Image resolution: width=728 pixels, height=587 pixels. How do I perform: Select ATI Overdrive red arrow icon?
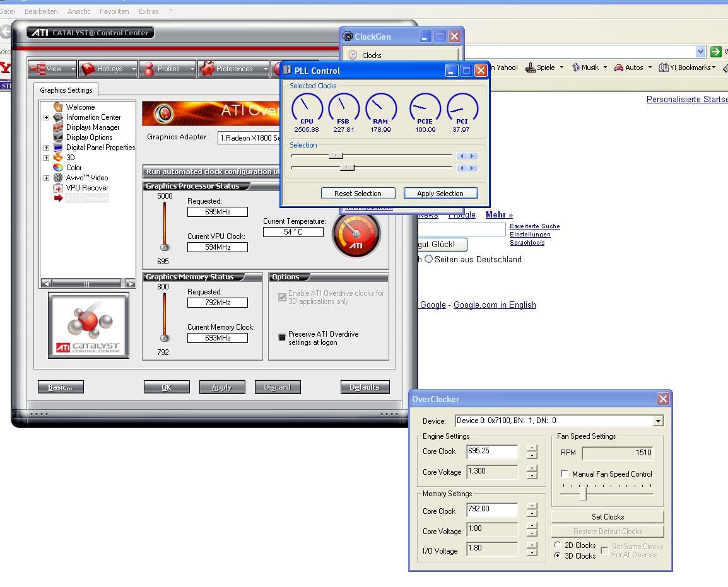click(x=58, y=198)
